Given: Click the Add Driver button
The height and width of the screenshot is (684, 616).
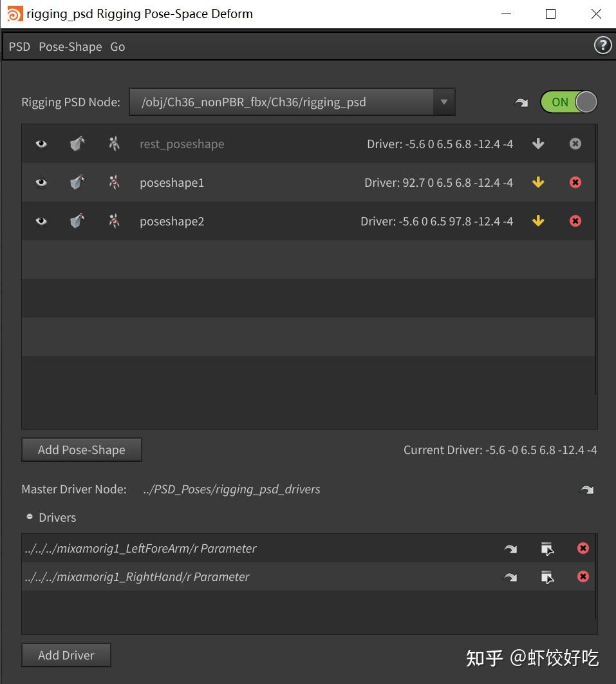Looking at the screenshot, I should coord(66,655).
